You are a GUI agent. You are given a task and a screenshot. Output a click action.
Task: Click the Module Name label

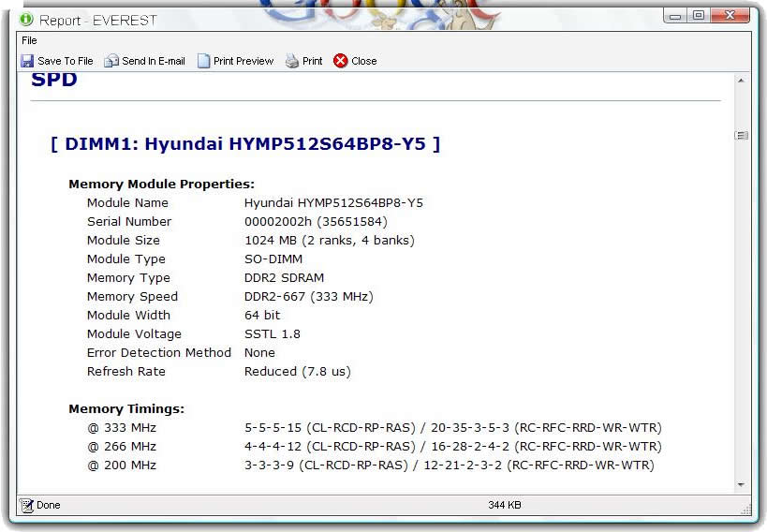click(x=127, y=203)
